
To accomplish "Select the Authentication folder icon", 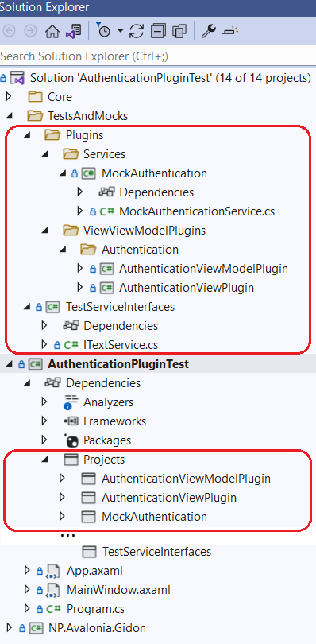I will click(88, 250).
